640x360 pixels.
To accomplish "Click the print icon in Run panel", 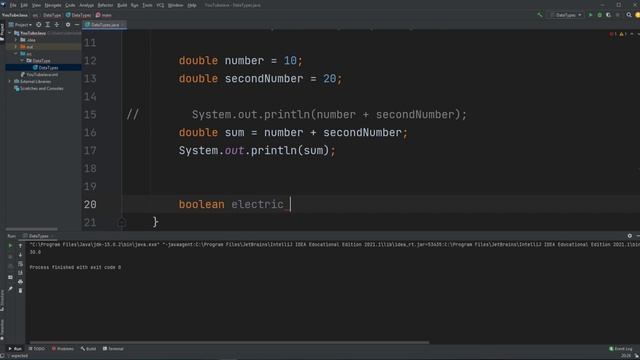I will [20, 282].
